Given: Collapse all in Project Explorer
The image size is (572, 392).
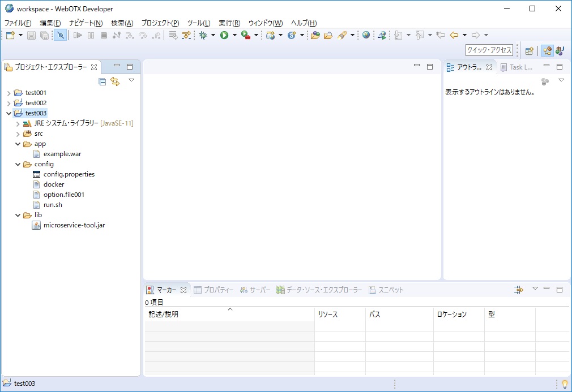Looking at the screenshot, I should pos(103,81).
